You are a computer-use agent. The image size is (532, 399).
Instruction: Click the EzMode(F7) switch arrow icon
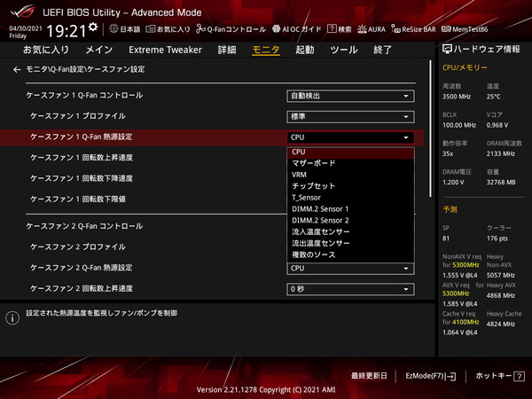click(451, 376)
